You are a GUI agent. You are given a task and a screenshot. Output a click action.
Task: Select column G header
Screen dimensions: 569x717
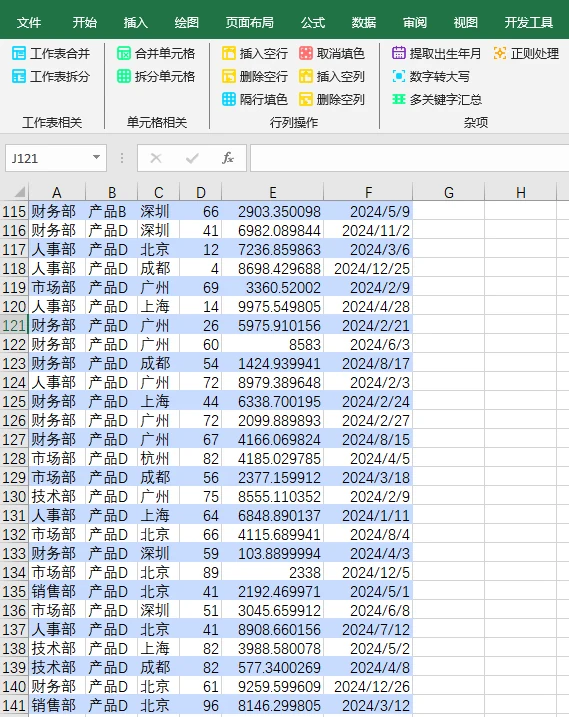click(449, 192)
